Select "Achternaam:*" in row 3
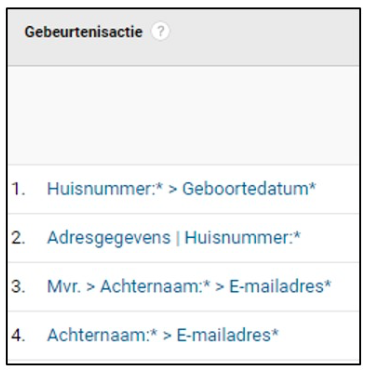366x370 pixels. [x=155, y=286]
